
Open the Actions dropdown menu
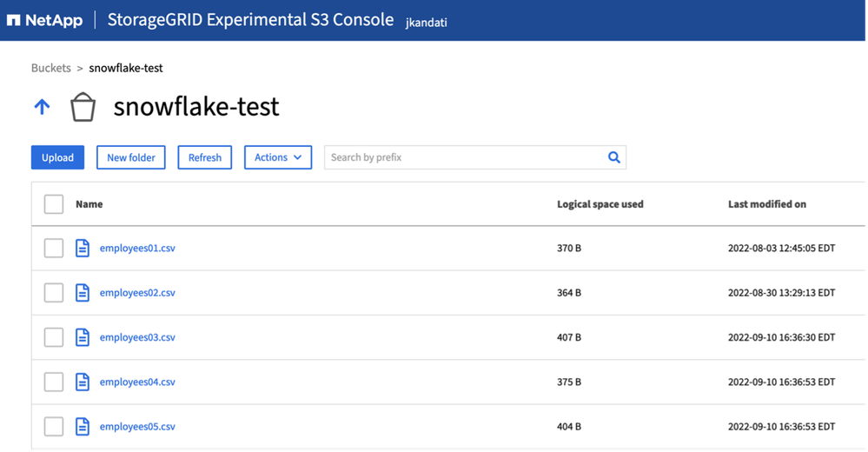coord(278,157)
